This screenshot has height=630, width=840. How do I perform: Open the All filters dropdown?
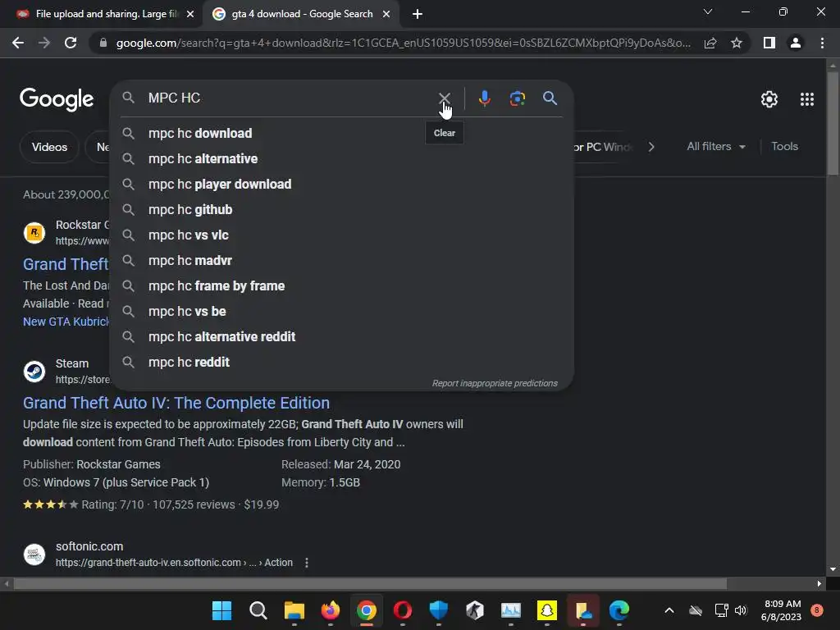point(715,146)
